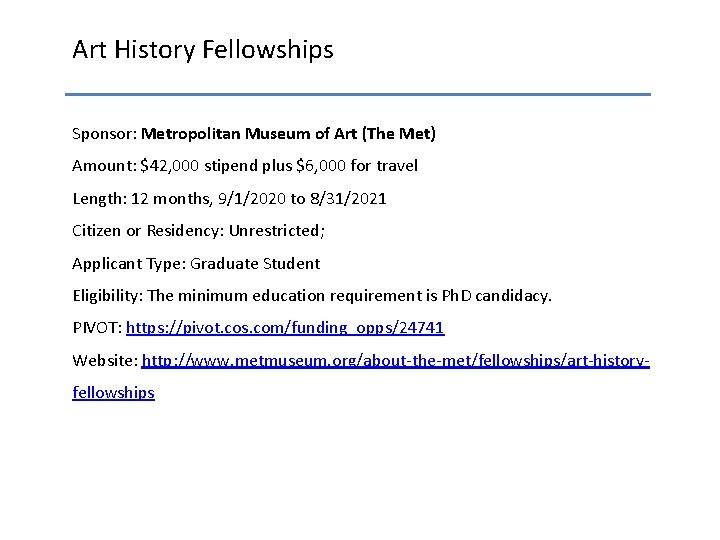Click the "$42,000" stipend amount
This screenshot has height=540, width=720.
point(170,165)
